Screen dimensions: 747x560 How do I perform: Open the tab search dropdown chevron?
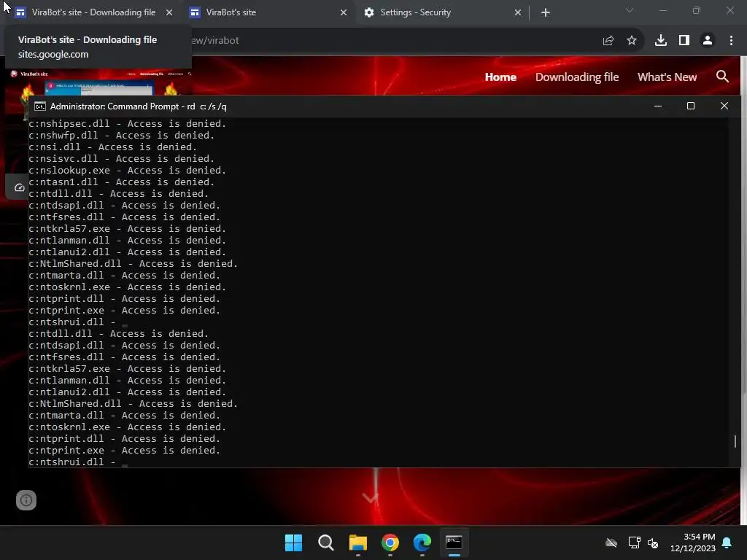pos(630,10)
